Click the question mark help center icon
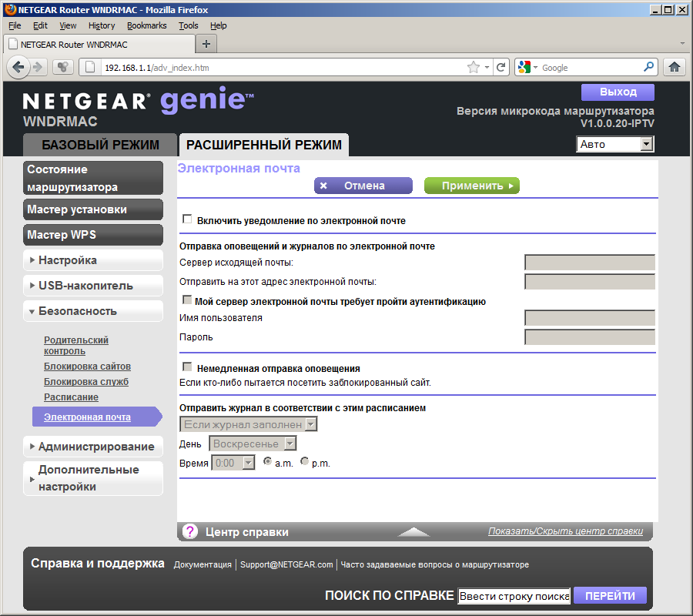This screenshot has height=616, width=693. pos(190,531)
